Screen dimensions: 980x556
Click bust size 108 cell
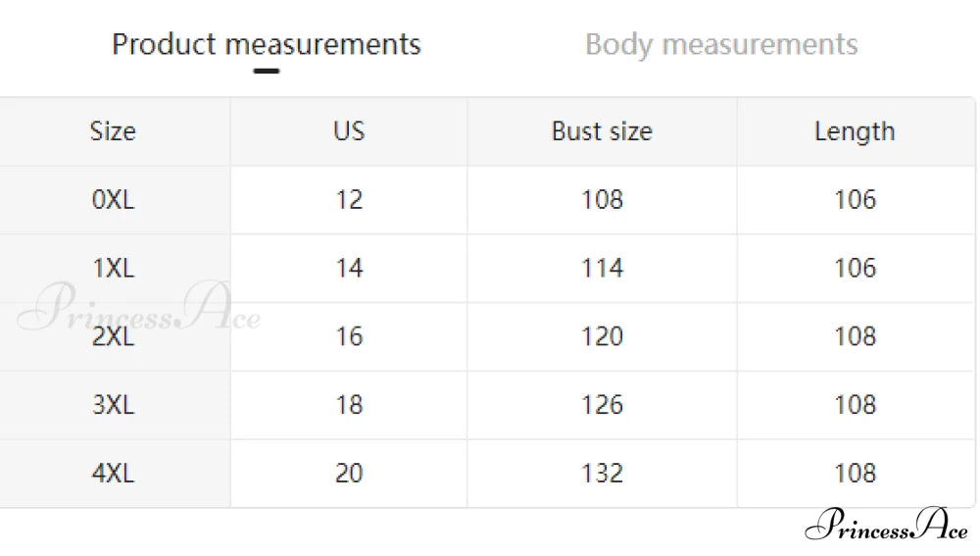pyautogui.click(x=602, y=200)
